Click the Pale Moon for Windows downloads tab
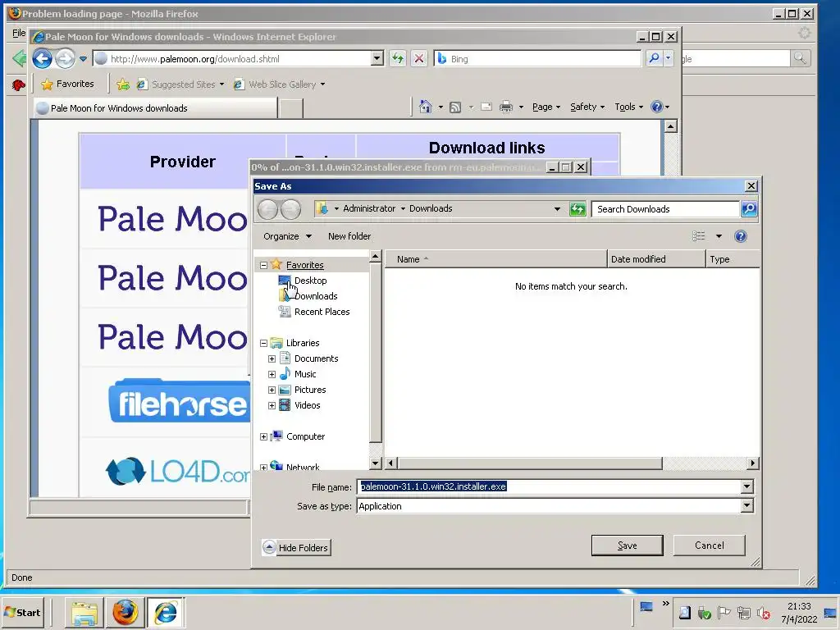The width and height of the screenshot is (840, 630). (155, 108)
